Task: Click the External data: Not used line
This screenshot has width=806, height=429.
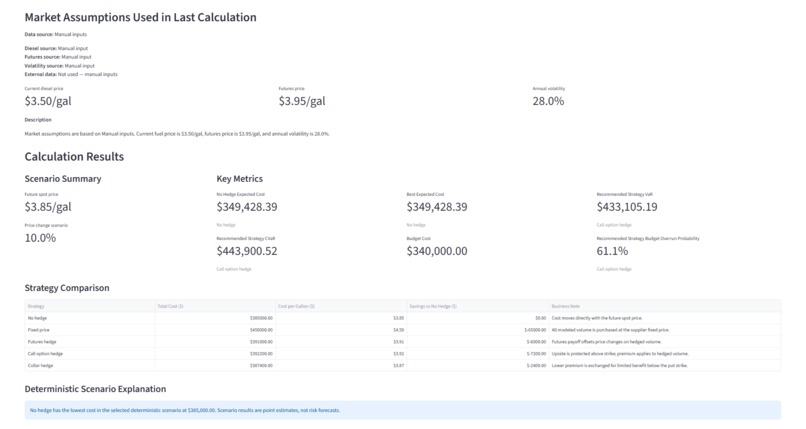Action: pyautogui.click(x=71, y=74)
